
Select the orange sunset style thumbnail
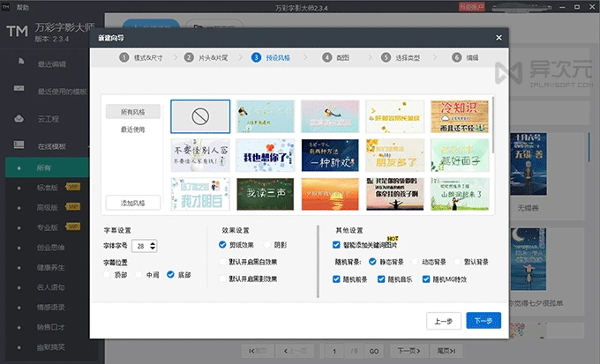point(330,194)
